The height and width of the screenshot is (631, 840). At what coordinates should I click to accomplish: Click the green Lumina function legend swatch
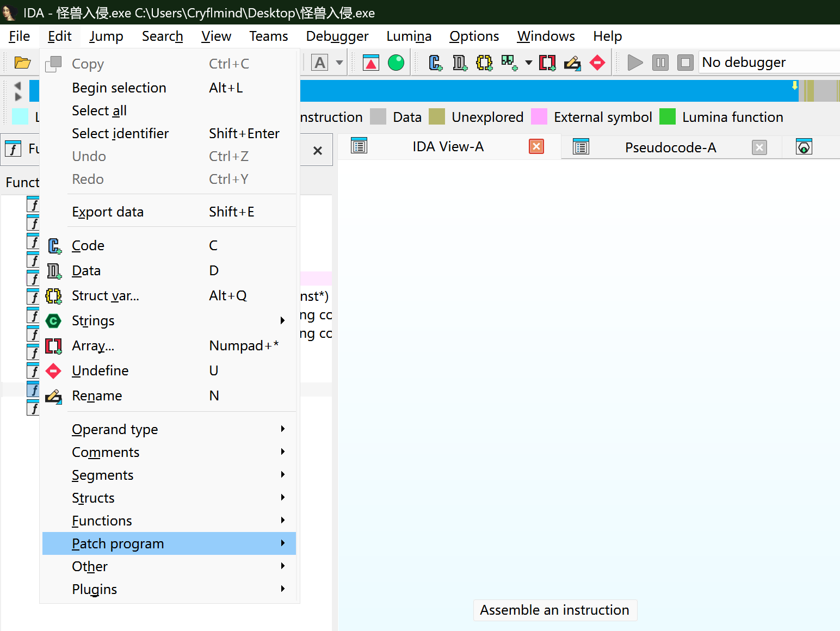tap(667, 117)
